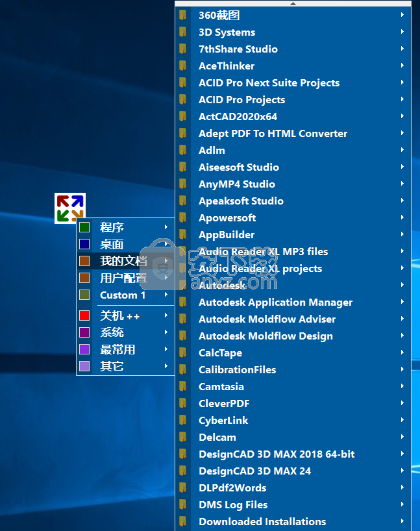420x531 pixels.
Task: Click the folder icon beside CalibrationFiles
Action: coord(182,369)
